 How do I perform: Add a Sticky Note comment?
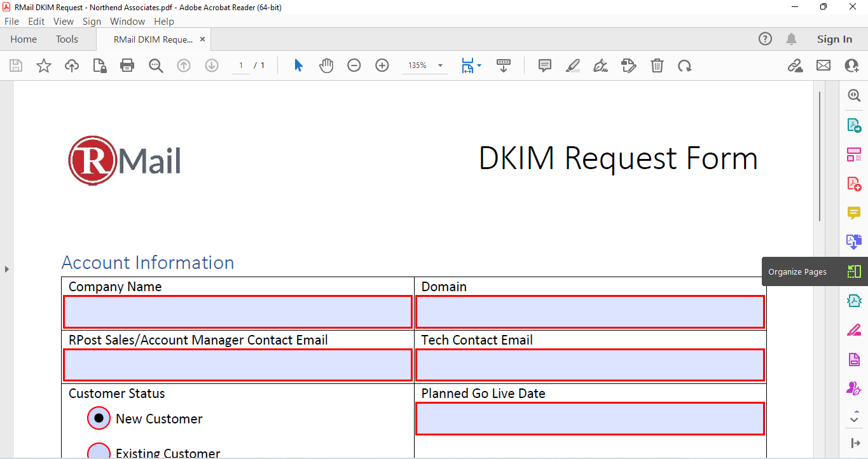544,65
